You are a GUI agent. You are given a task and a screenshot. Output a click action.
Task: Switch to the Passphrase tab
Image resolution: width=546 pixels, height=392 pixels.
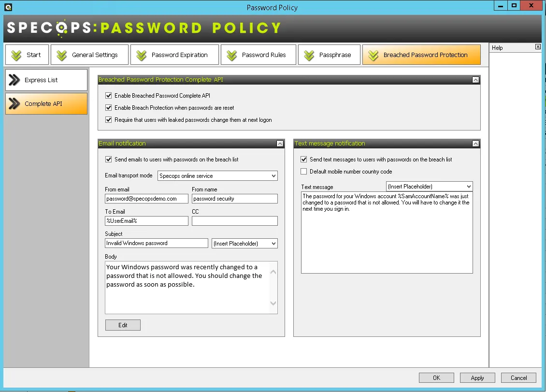[x=329, y=55]
